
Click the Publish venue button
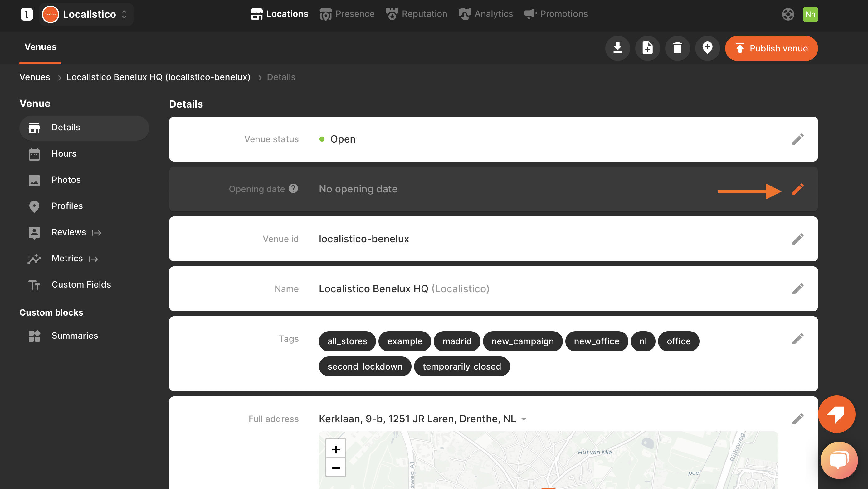coord(771,48)
